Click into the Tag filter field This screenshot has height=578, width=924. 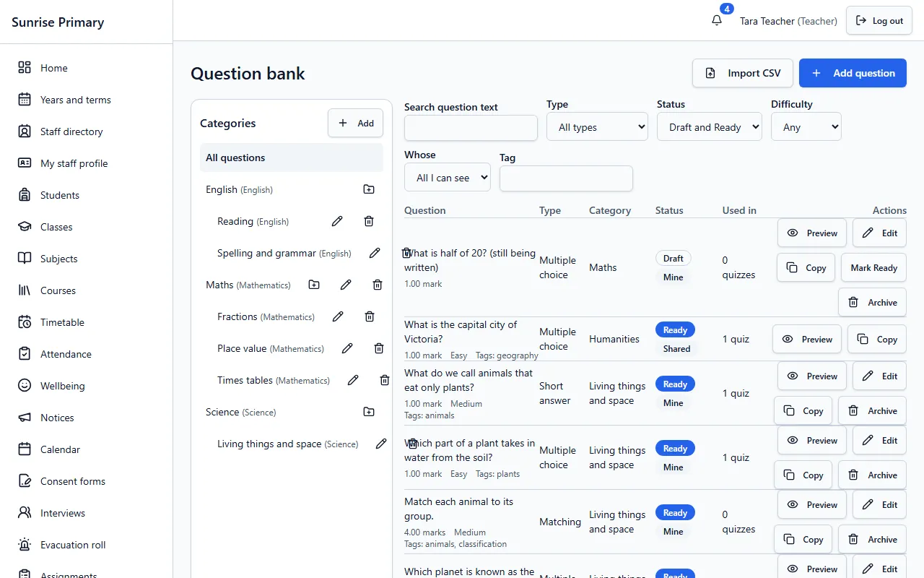click(566, 178)
